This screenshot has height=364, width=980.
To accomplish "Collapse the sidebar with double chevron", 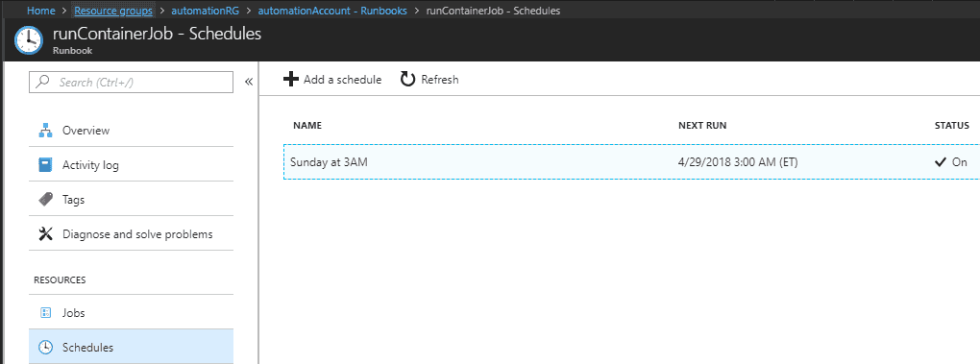I will point(248,82).
